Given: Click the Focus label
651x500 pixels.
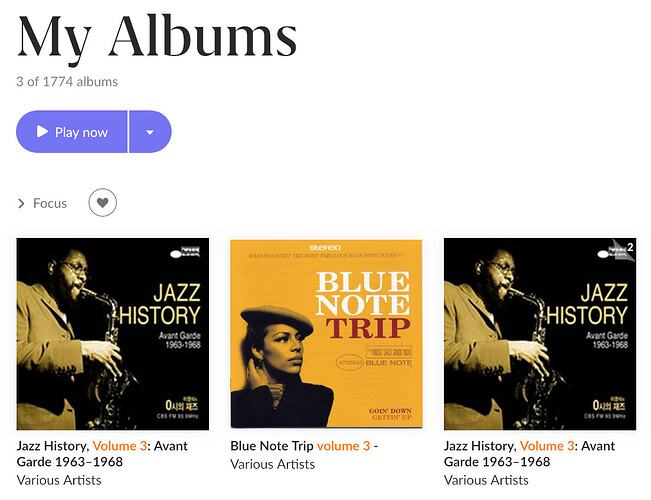Looking at the screenshot, I should [x=50, y=204].
